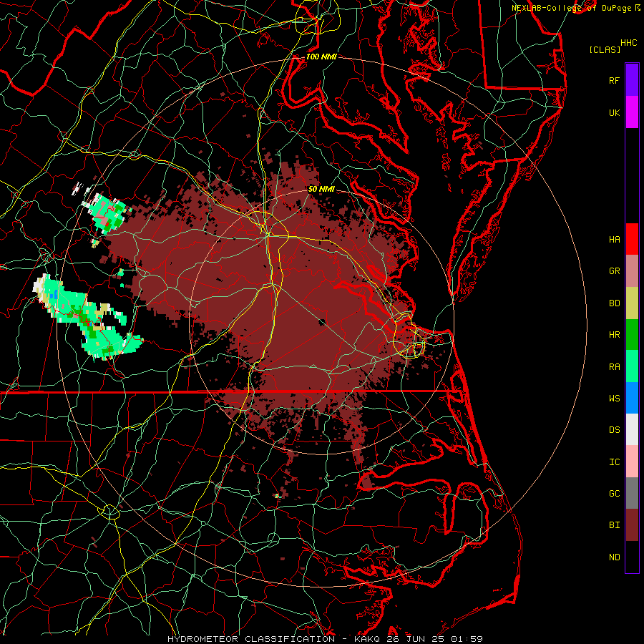Click the UK magenta legend swatch

coord(632,112)
